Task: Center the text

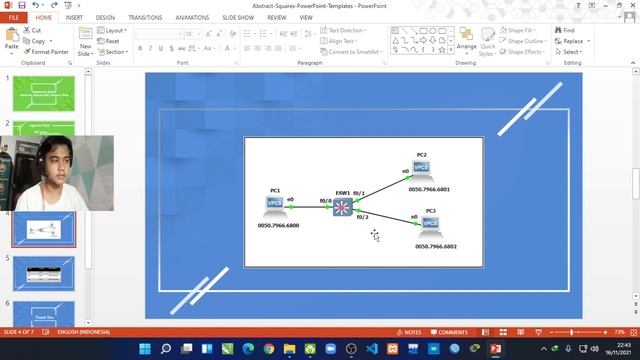Action: pos(258,48)
